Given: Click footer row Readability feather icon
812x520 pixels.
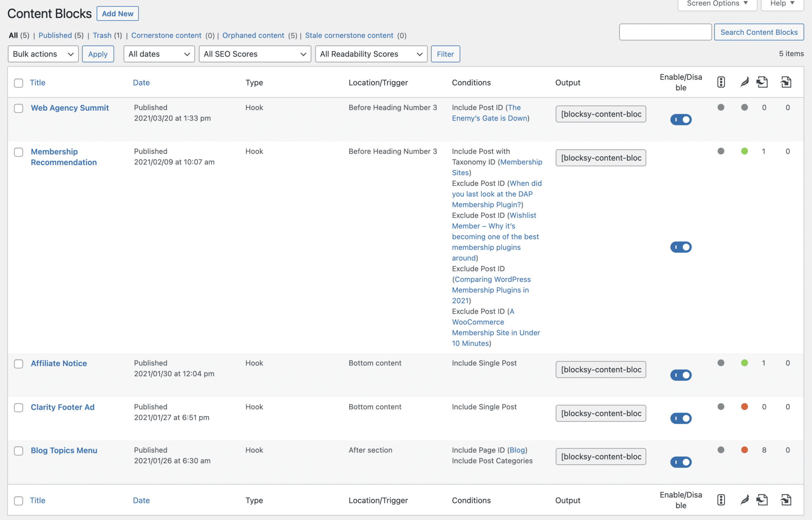Looking at the screenshot, I should point(744,500).
